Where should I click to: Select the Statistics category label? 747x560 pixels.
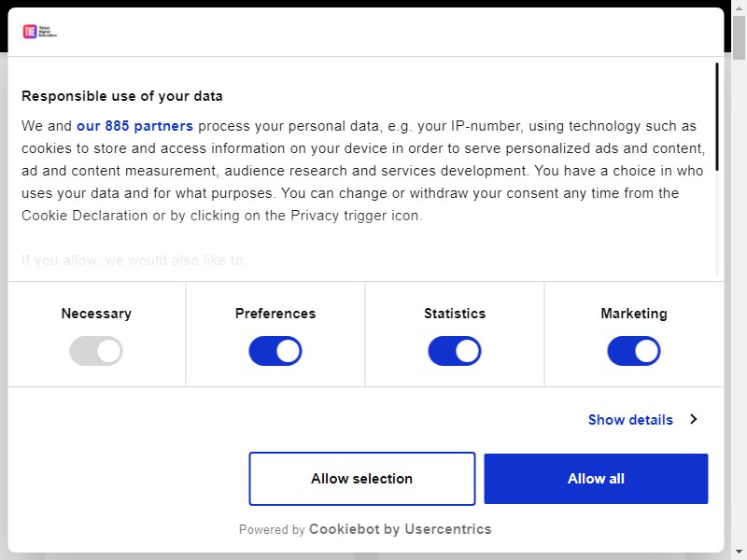coord(455,314)
